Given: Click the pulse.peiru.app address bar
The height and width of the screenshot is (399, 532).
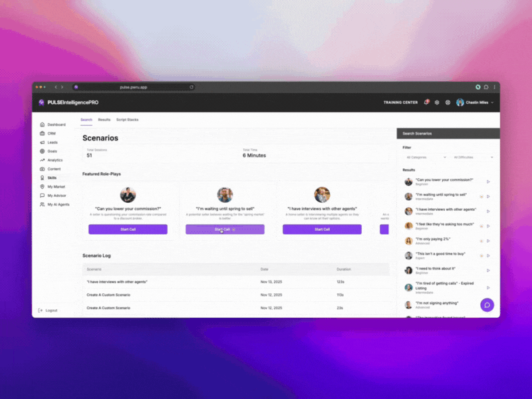Looking at the screenshot, I should click(x=134, y=87).
